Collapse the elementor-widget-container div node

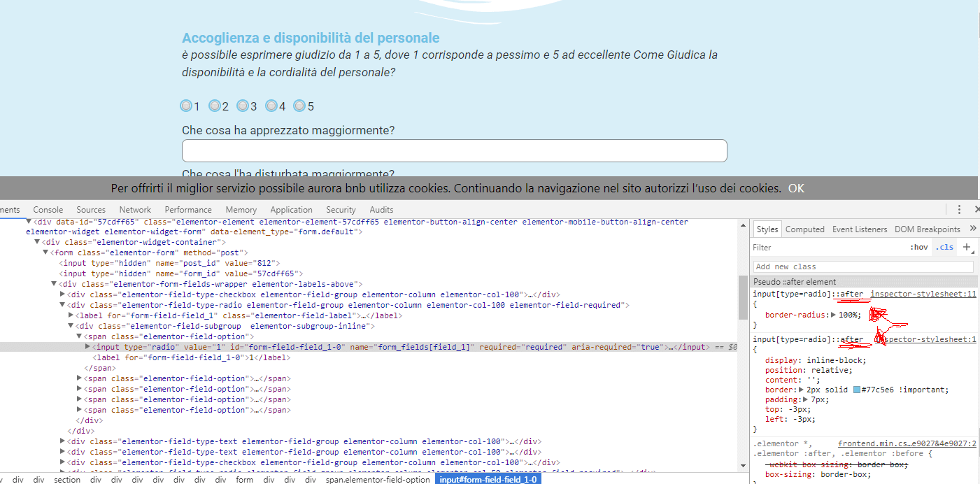[37, 242]
